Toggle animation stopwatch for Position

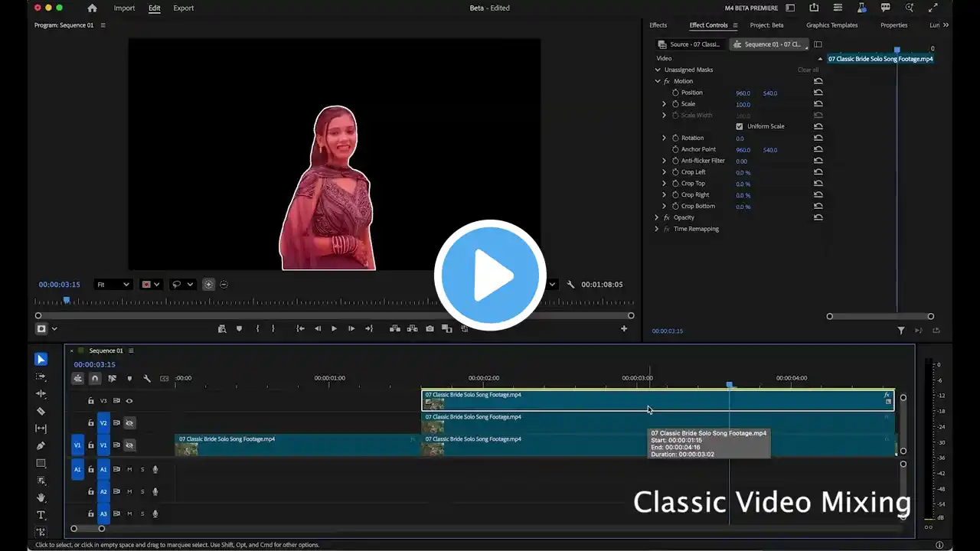click(675, 93)
